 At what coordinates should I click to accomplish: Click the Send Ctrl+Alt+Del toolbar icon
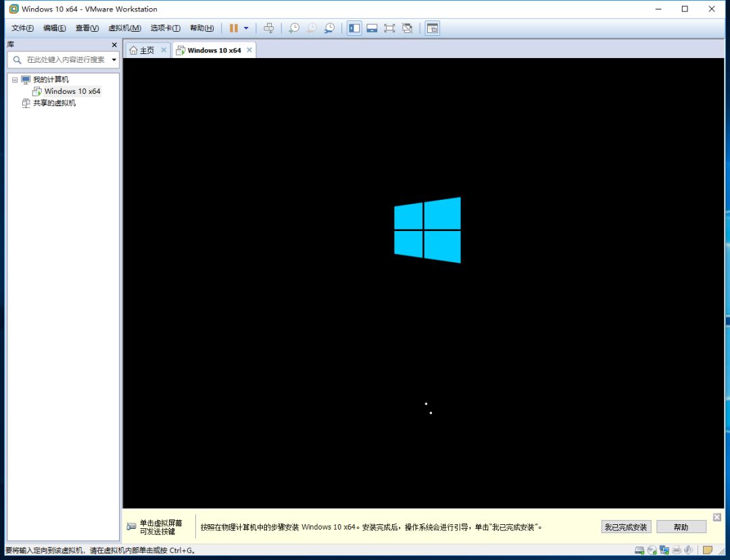(268, 28)
